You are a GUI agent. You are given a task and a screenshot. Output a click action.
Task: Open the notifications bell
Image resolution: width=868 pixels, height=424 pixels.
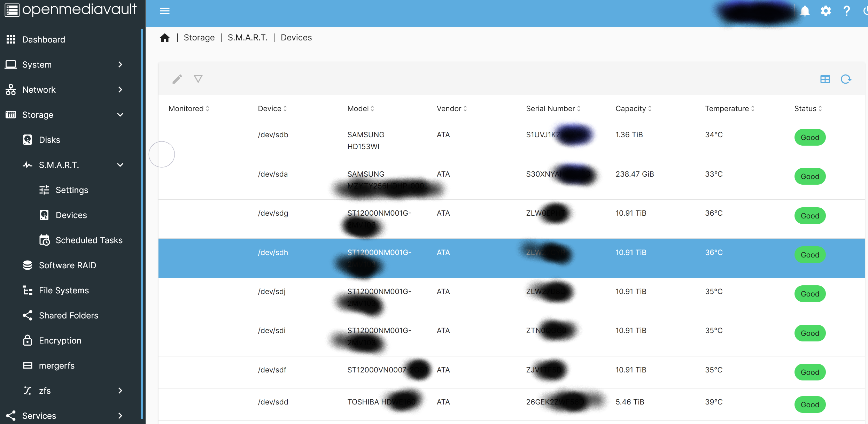point(805,11)
